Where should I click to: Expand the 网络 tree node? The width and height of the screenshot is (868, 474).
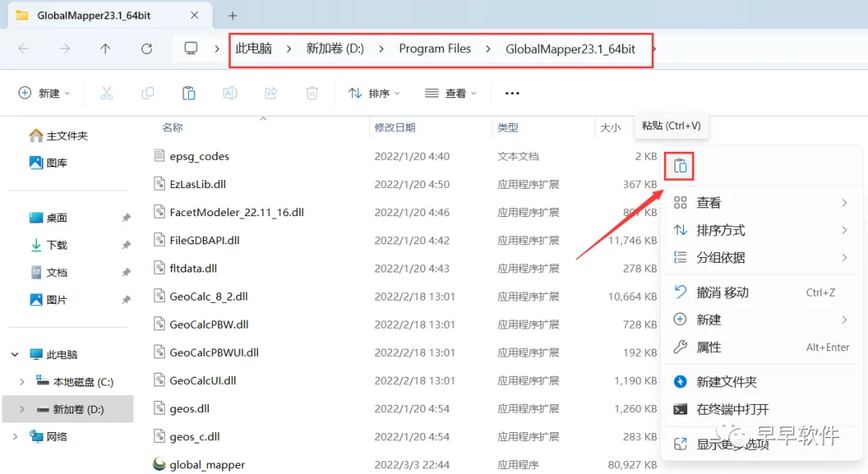(15, 436)
